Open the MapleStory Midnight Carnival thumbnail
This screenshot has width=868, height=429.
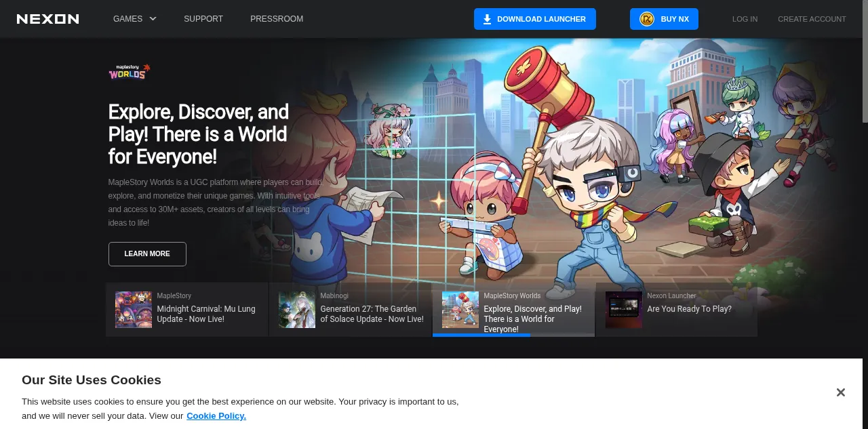[x=134, y=310]
